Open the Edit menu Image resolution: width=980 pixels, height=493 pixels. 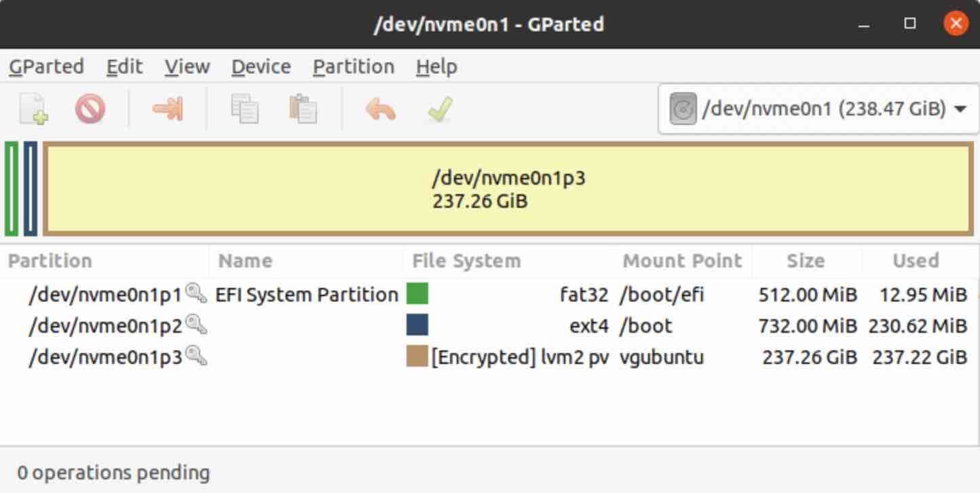pos(124,67)
